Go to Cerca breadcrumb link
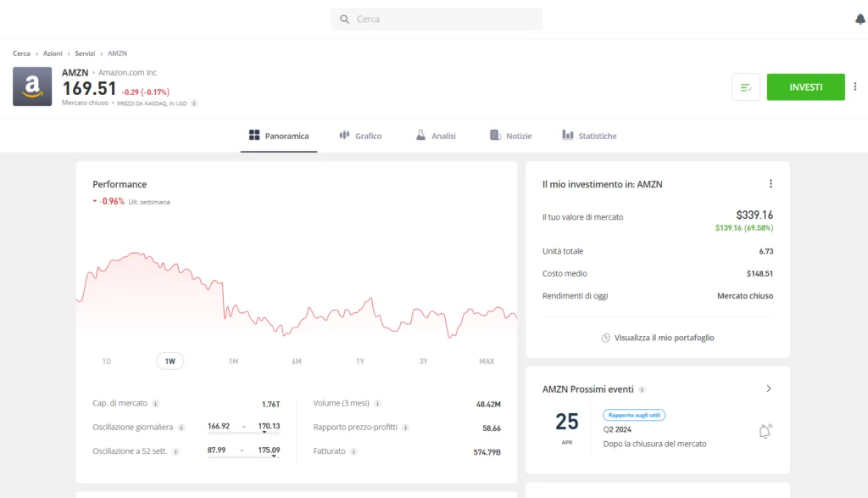Viewport: 868px width, 498px height. click(21, 53)
